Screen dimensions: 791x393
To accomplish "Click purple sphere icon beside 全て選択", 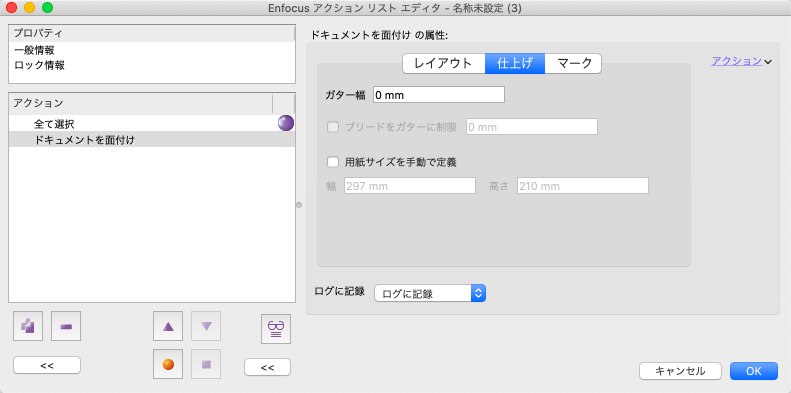I will [x=286, y=123].
